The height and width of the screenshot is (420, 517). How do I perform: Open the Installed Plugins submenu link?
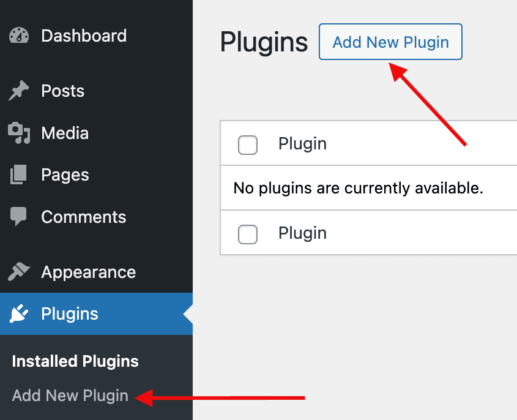point(75,361)
